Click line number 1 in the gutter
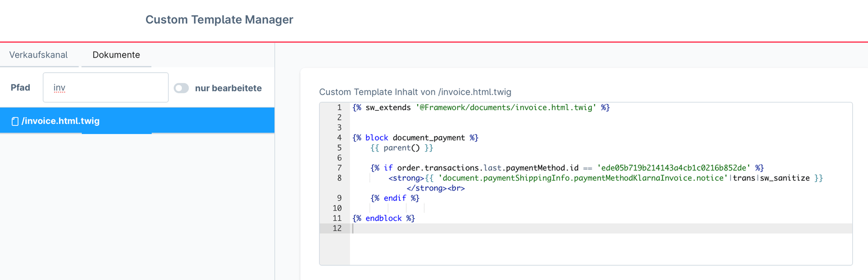The height and width of the screenshot is (280, 868). (339, 107)
